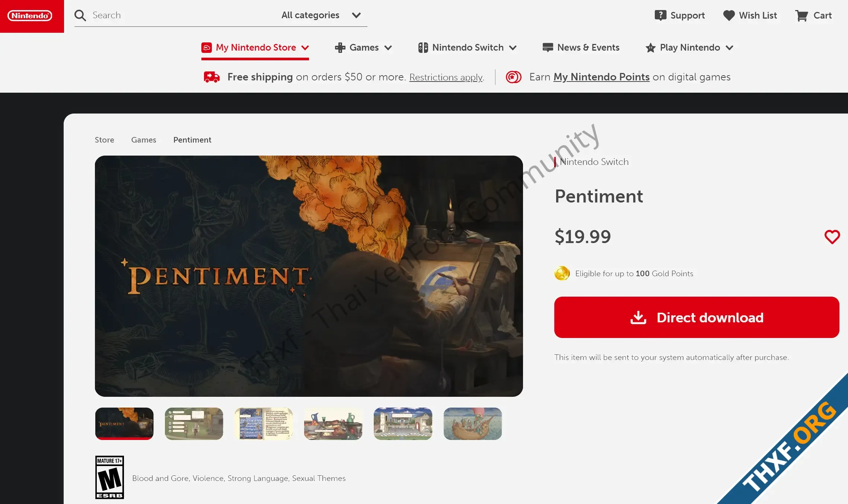This screenshot has height=504, width=848.
Task: Click the search magnifier icon
Action: pos(80,15)
